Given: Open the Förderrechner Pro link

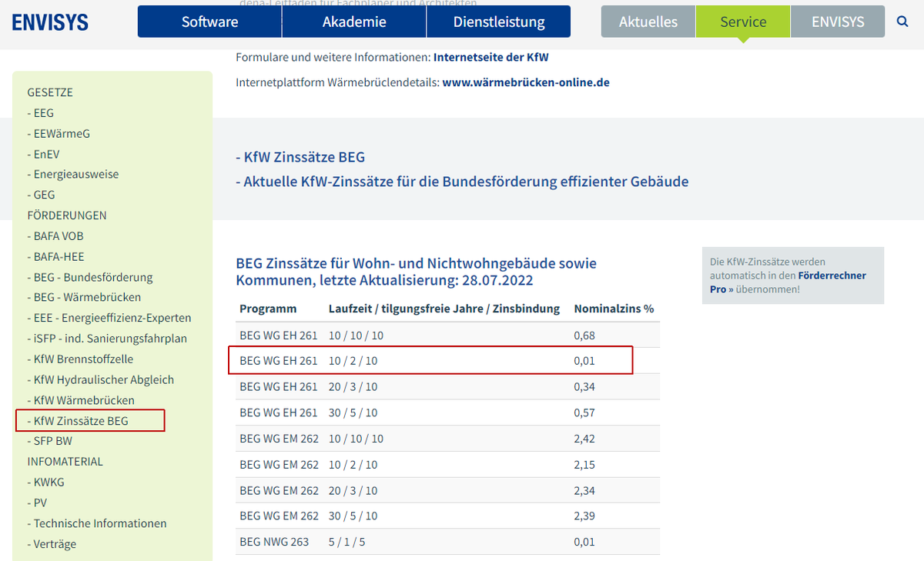Looking at the screenshot, I should coord(787,282).
